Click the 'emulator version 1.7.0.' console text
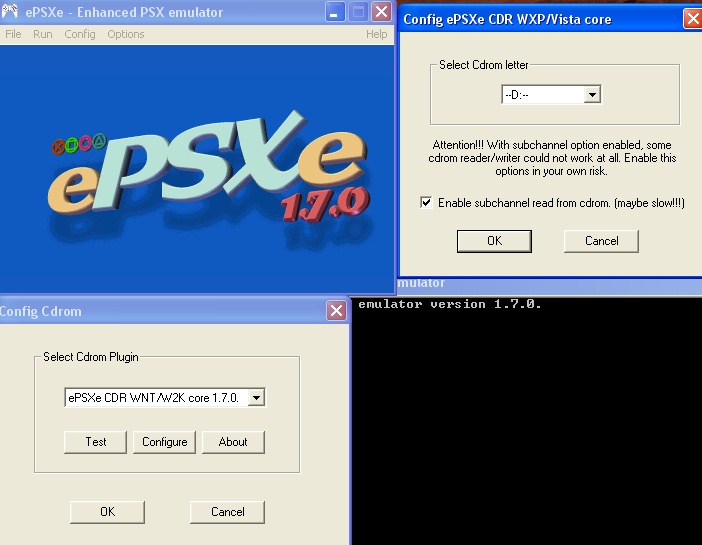This screenshot has width=702, height=545. pos(449,305)
